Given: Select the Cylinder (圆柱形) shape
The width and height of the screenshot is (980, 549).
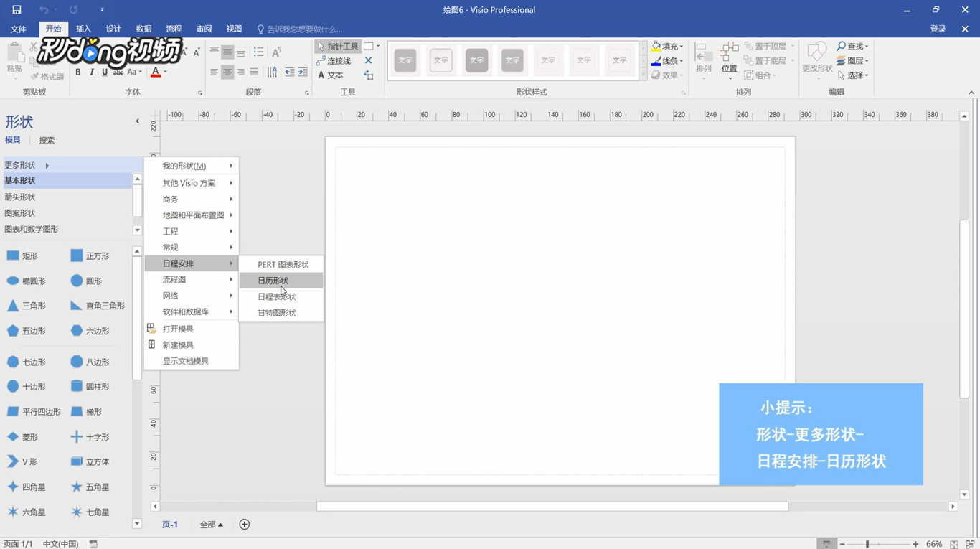Looking at the screenshot, I should point(90,387).
